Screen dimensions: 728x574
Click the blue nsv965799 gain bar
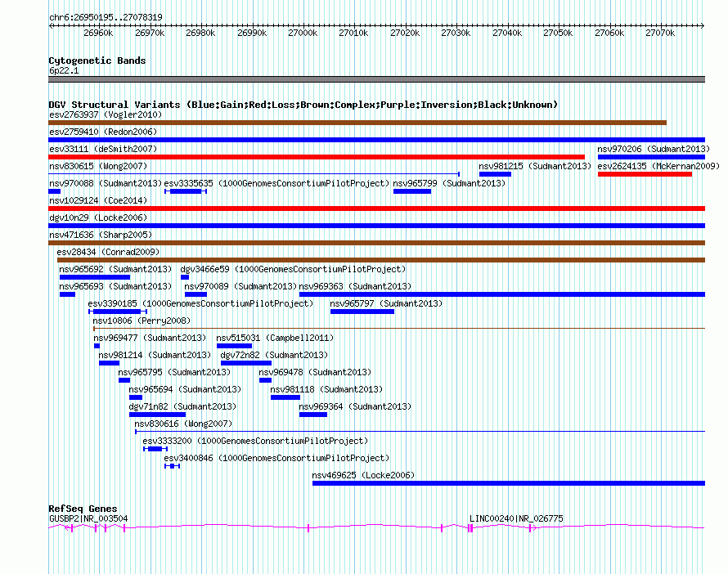pyautogui.click(x=412, y=191)
